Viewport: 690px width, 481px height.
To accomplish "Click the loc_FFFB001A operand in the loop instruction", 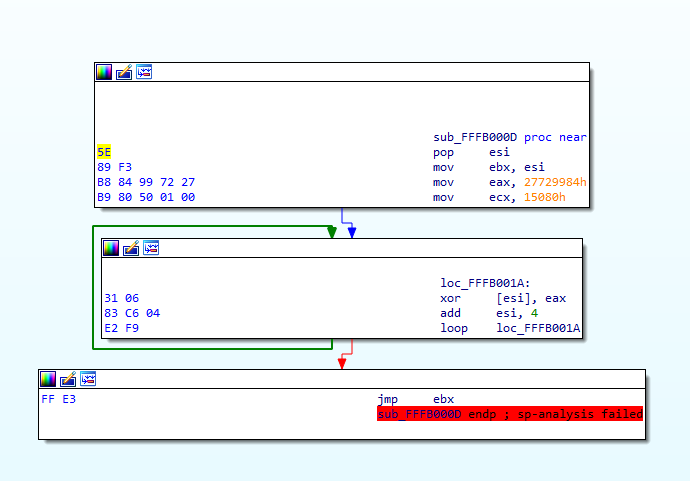I will point(538,328).
